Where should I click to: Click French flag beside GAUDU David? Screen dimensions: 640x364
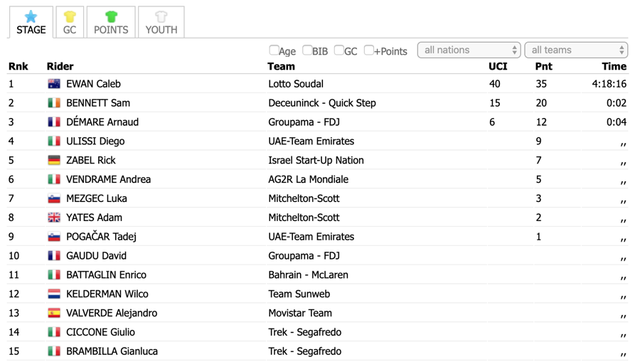click(x=54, y=256)
